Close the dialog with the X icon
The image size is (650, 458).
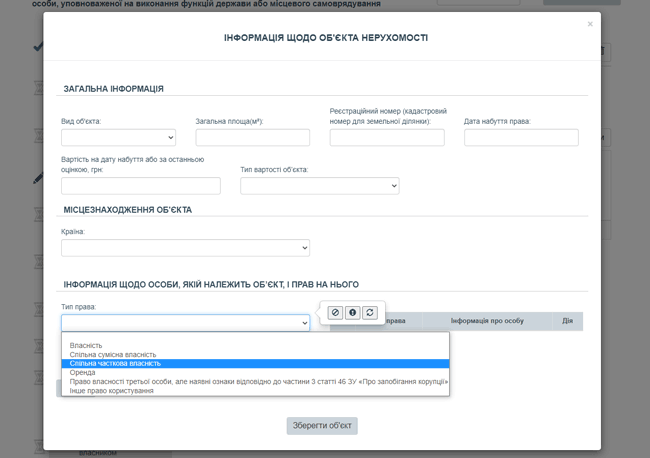tap(590, 24)
